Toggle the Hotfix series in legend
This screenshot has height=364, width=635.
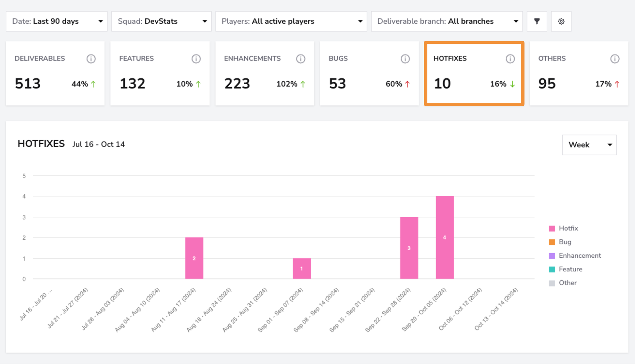564,229
